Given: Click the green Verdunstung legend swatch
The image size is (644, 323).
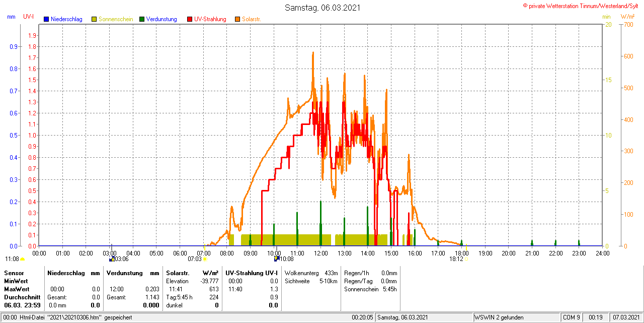Looking at the screenshot, I should pos(142,19).
